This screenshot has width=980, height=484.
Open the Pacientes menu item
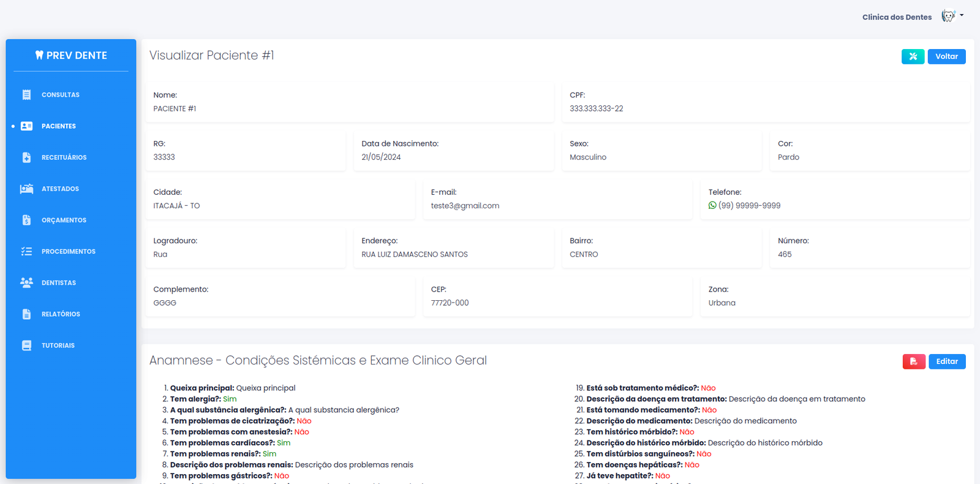point(59,126)
